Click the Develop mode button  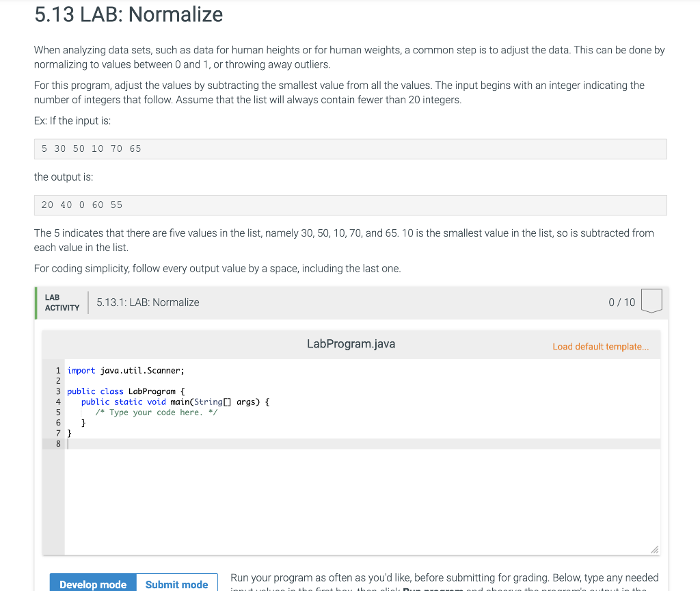(92, 583)
